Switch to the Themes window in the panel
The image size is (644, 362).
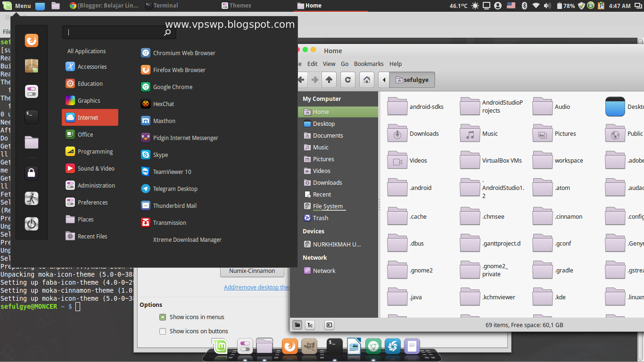(236, 6)
